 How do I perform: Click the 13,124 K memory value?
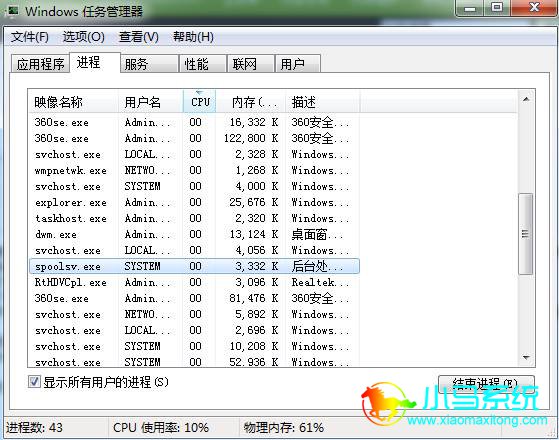(x=254, y=234)
